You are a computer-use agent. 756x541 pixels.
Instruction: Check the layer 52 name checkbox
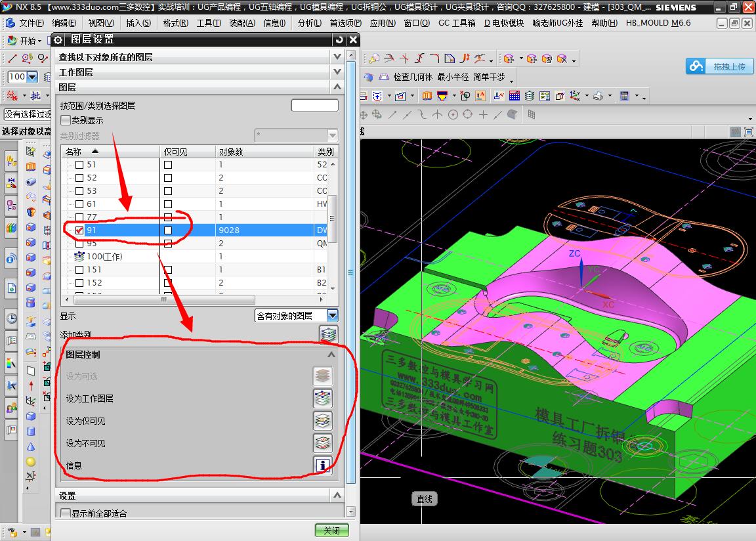coord(79,177)
